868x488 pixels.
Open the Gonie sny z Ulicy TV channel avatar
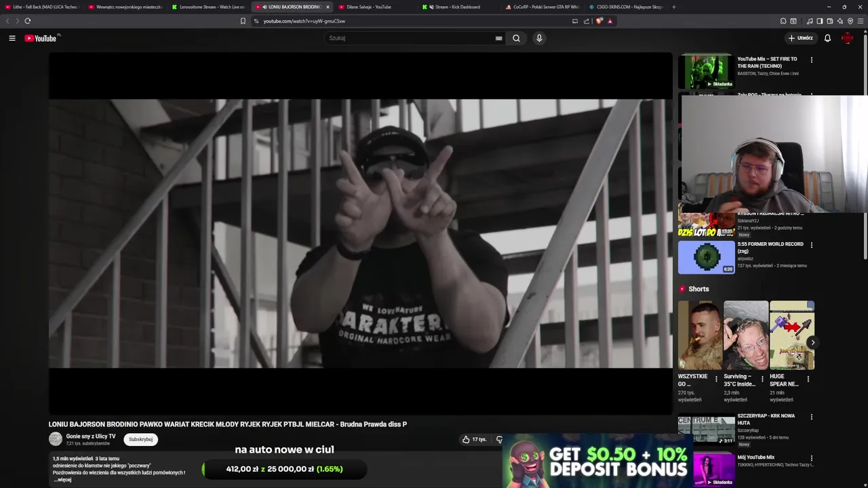tap(56, 439)
